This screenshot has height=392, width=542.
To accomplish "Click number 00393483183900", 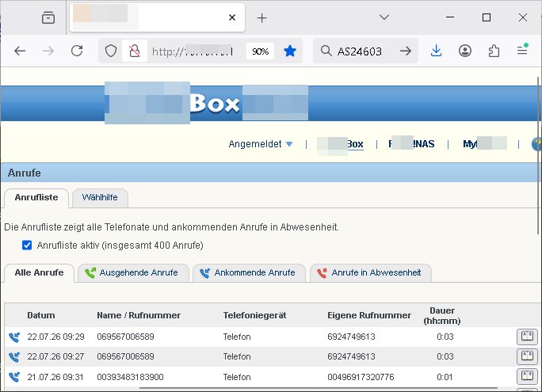I will pyautogui.click(x=130, y=377).
